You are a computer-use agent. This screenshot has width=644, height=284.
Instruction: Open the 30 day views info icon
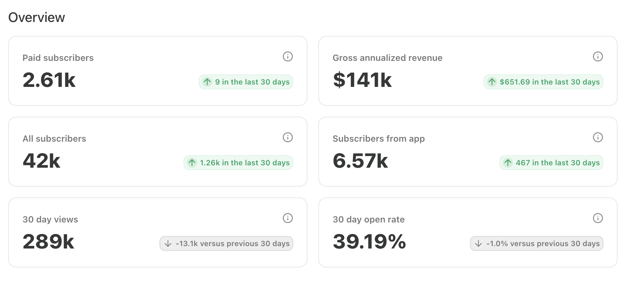[x=288, y=218]
